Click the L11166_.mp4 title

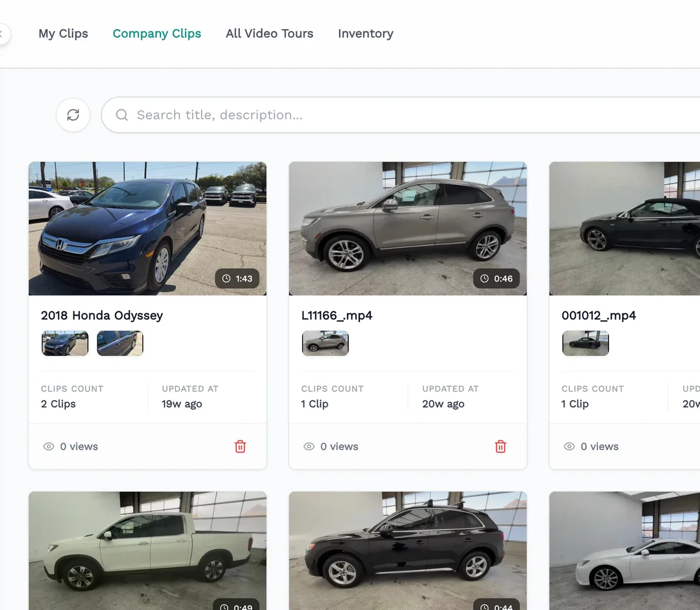(337, 315)
